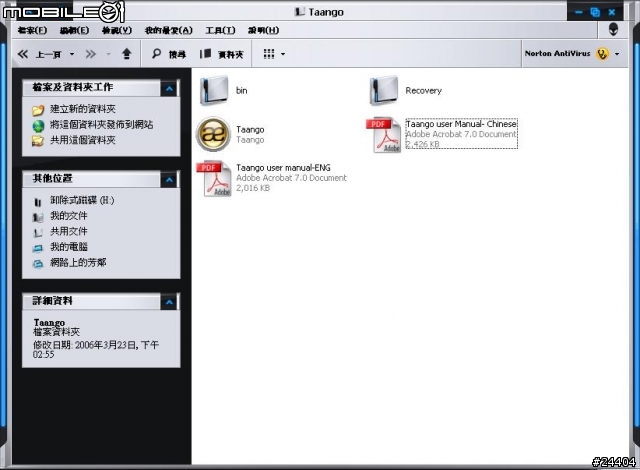This screenshot has height=470, width=640.
Task: Open the 檔案(F) menu
Action: pos(32,30)
